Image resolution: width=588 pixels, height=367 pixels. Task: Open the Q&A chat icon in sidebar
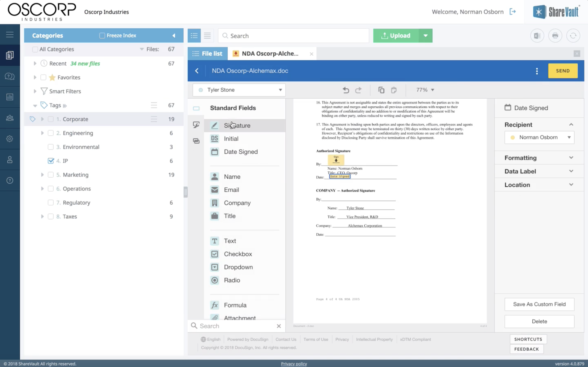(10, 77)
